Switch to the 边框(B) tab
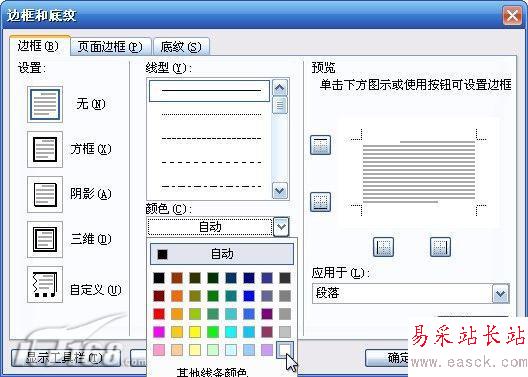The width and height of the screenshot is (528, 377). pos(39,46)
